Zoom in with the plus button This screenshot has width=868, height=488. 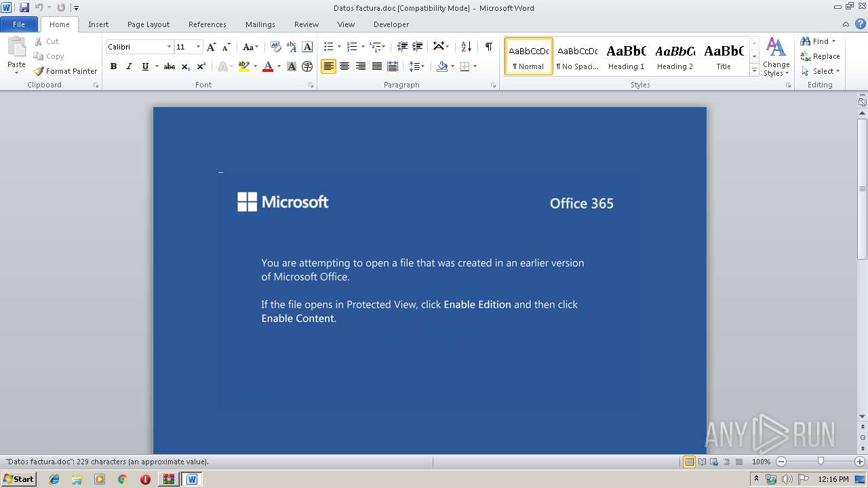tap(859, 462)
